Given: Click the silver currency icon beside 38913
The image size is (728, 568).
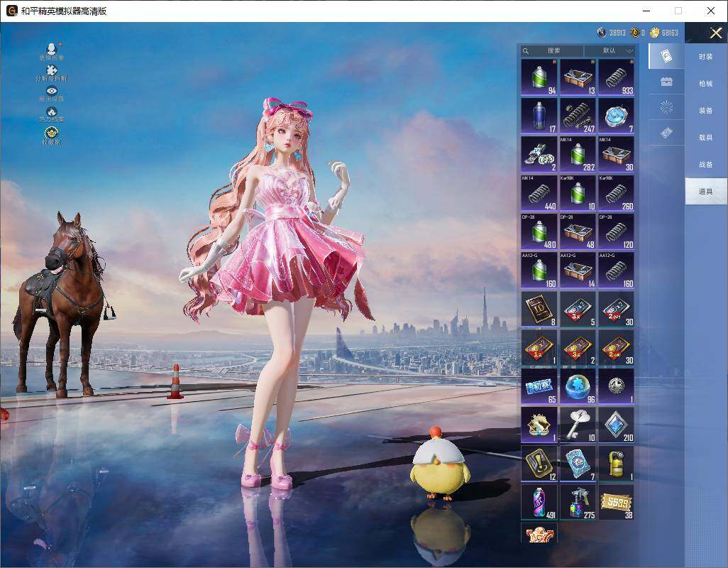Looking at the screenshot, I should point(602,33).
